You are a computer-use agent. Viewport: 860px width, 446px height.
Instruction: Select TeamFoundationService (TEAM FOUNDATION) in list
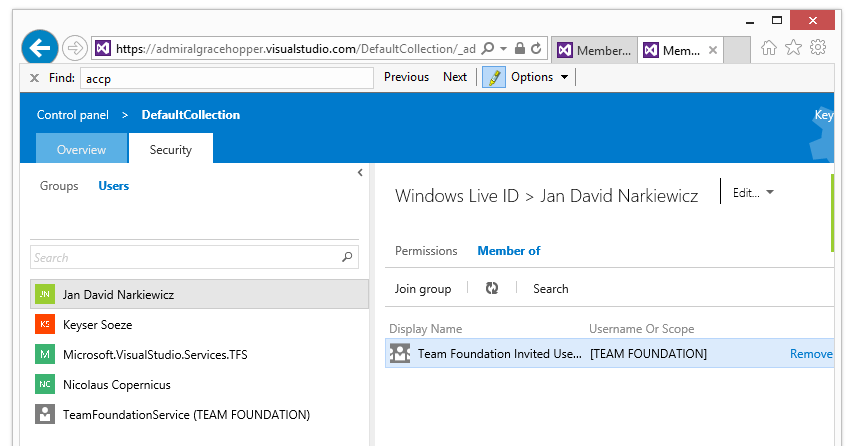pyautogui.click(x=199, y=415)
